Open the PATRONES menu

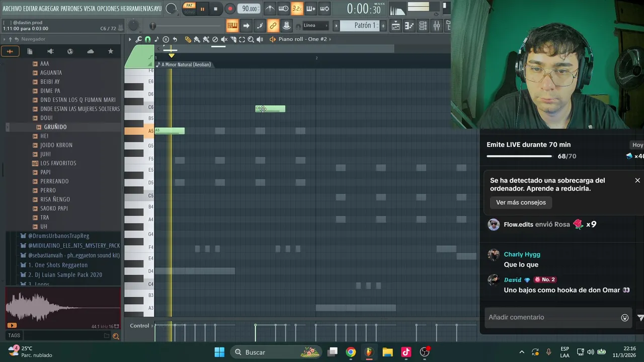click(x=71, y=9)
